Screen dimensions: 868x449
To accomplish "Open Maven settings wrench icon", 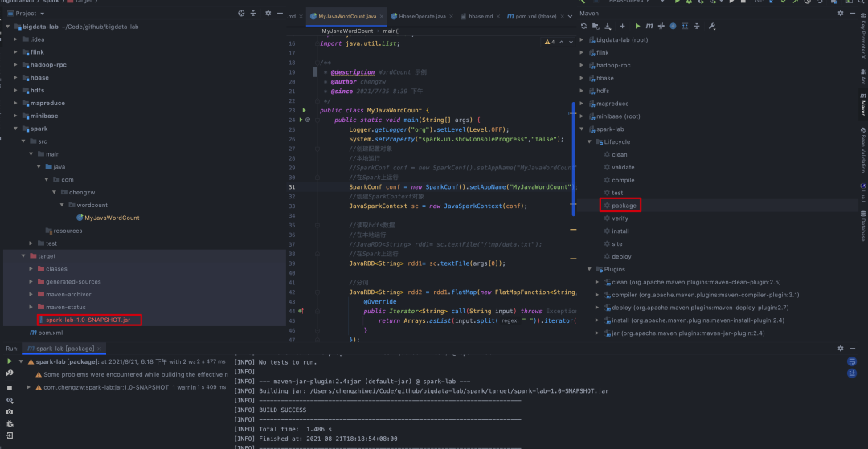I will [712, 26].
